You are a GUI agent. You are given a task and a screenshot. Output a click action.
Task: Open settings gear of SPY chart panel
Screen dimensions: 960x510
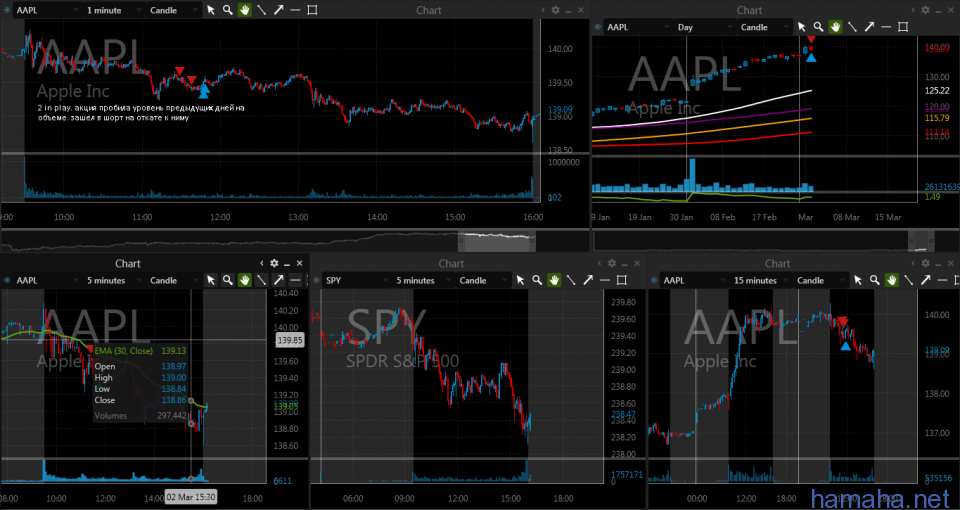click(x=610, y=263)
